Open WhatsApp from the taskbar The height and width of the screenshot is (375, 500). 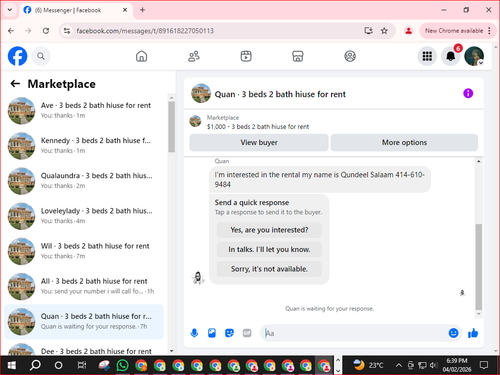click(x=122, y=365)
